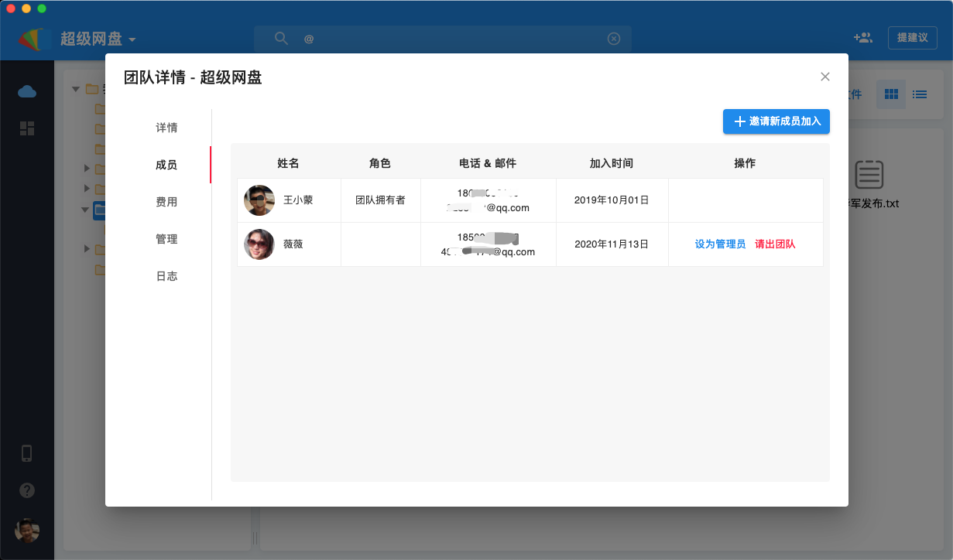
Task: Click the mobile phone icon in sidebar
Action: 27,453
